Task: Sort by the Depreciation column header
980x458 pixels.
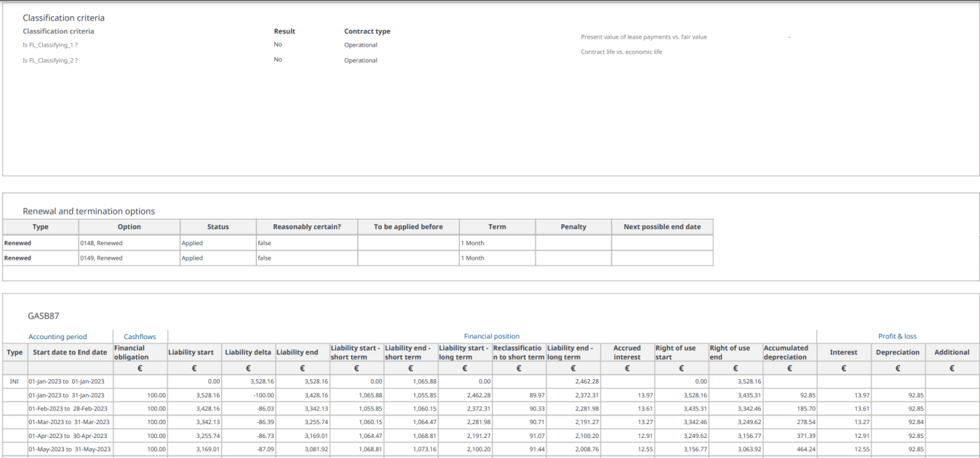Action: [x=898, y=352]
